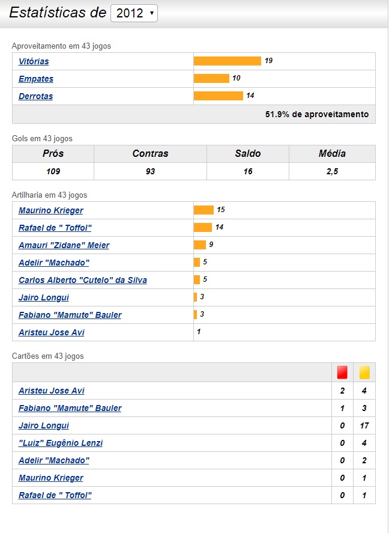Click the yellow card icon
Viewport: 392px width, 533px height.
point(364,373)
